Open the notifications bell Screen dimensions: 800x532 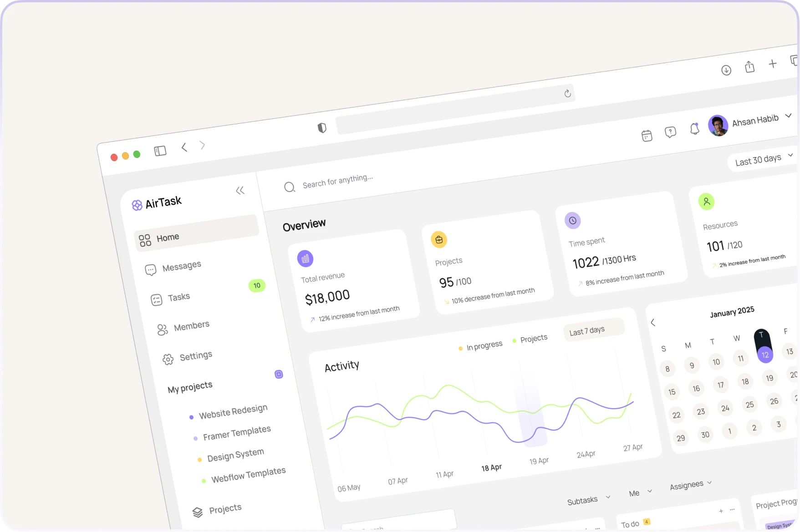point(694,129)
